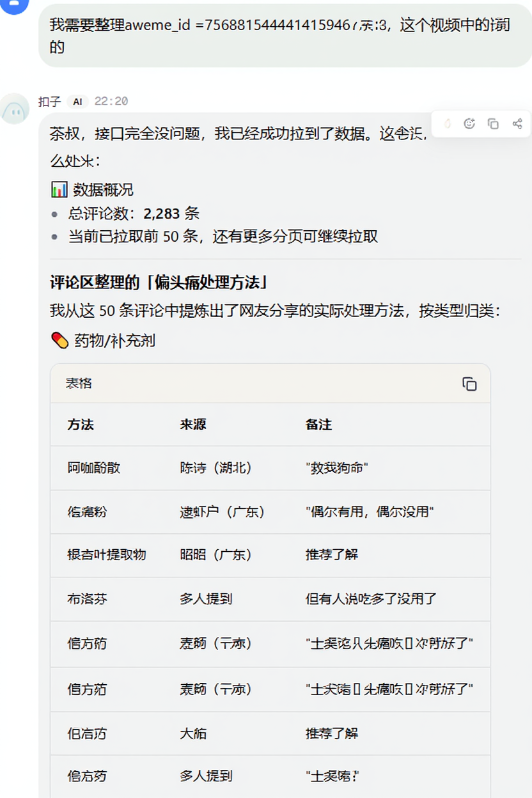Click 推荐了解 in the 银杏叶提取物 row

click(331, 554)
